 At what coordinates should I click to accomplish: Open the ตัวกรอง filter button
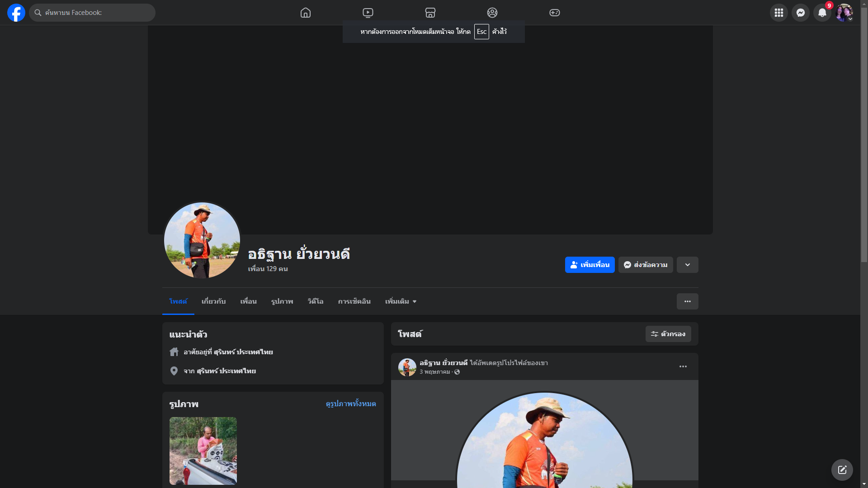tap(668, 334)
